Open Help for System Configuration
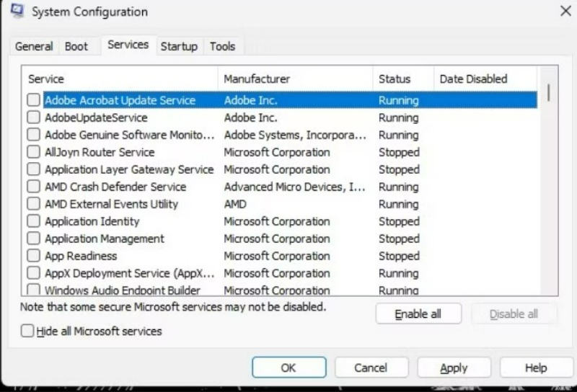This screenshot has width=577, height=392. point(536,367)
